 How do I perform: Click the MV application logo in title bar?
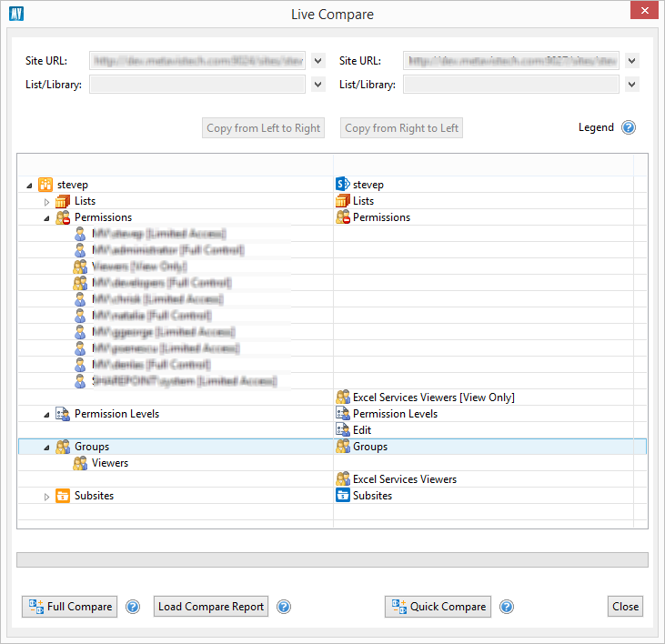click(16, 14)
